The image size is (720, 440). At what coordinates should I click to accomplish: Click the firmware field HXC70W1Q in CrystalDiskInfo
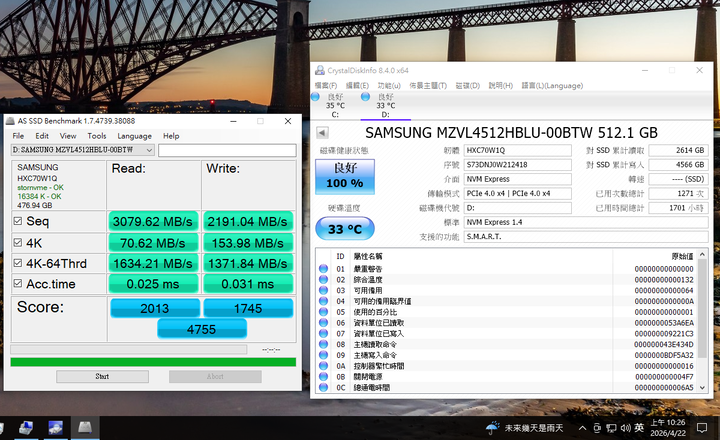tap(518, 150)
